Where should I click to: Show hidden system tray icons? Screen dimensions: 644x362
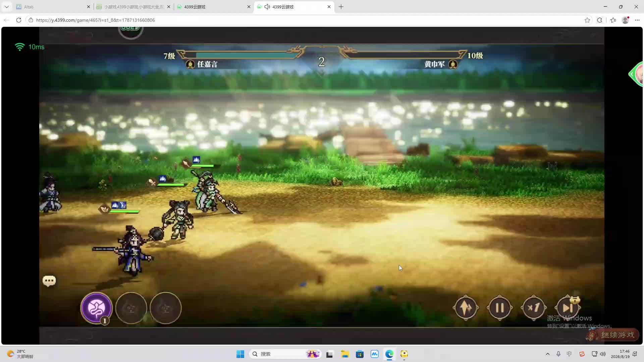(x=548, y=354)
